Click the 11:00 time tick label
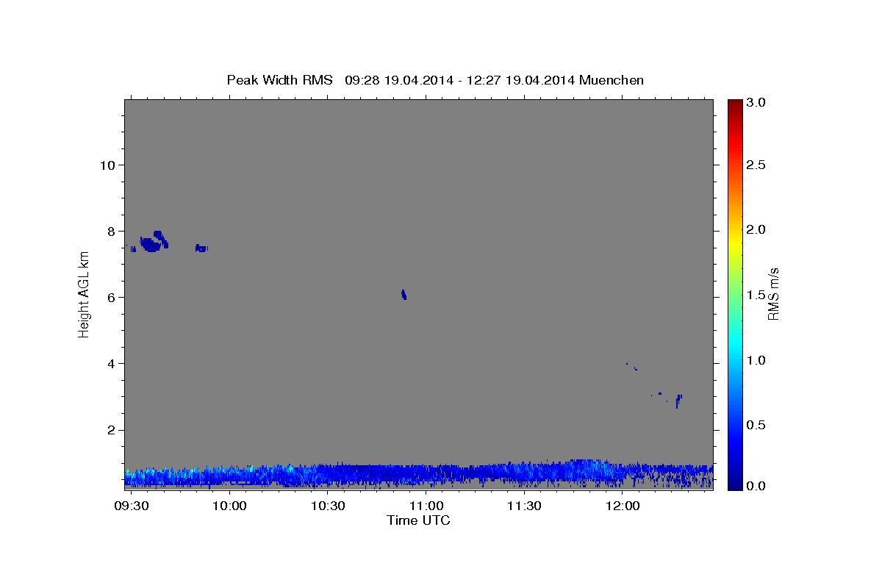The image size is (882, 588). tap(426, 506)
